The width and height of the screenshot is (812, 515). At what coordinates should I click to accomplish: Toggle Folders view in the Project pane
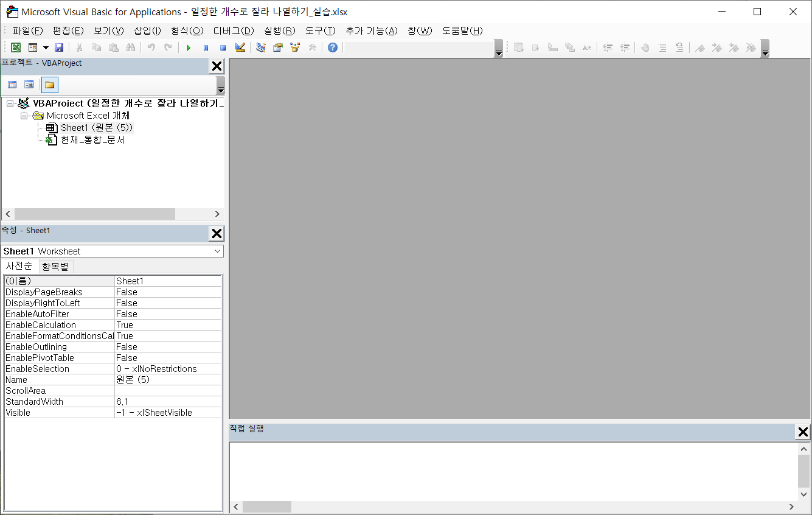[x=50, y=85]
